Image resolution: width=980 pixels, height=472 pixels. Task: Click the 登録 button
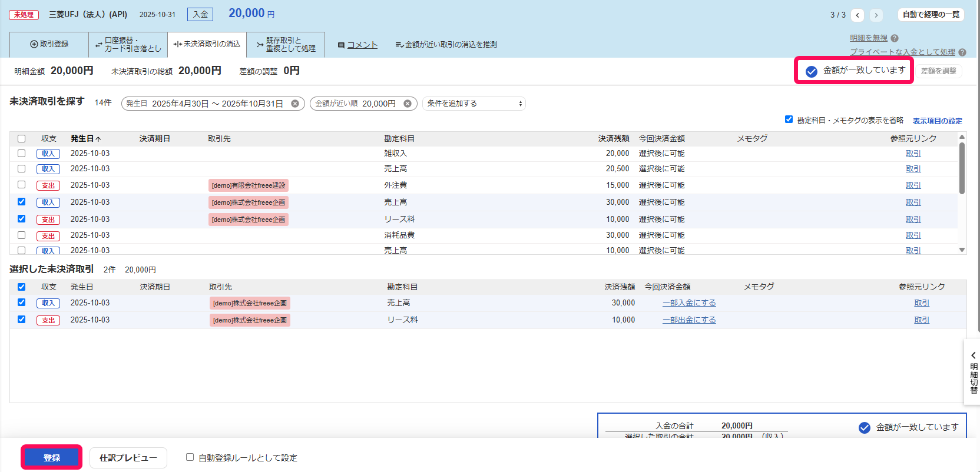pyautogui.click(x=51, y=457)
